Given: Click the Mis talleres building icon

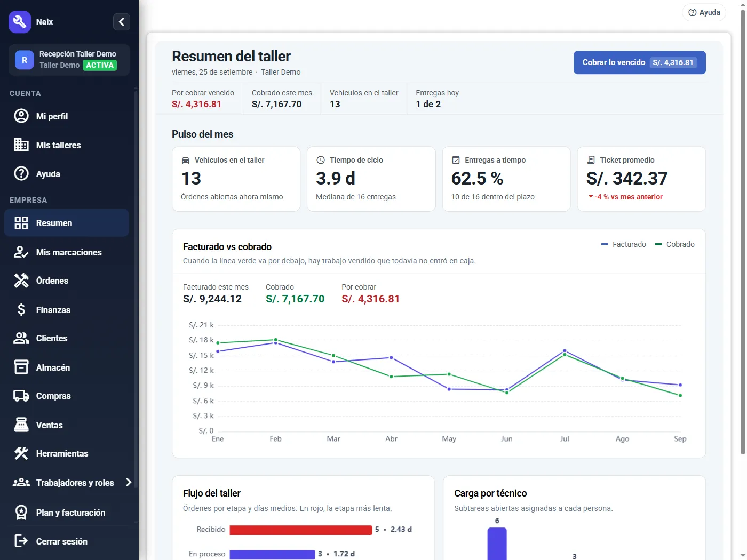Looking at the screenshot, I should (x=21, y=145).
